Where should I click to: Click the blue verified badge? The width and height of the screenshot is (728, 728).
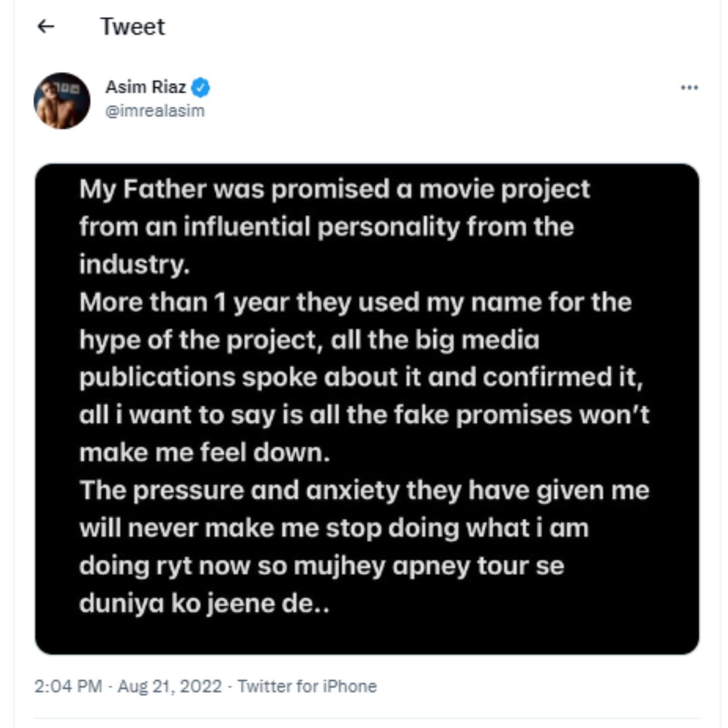pyautogui.click(x=201, y=87)
